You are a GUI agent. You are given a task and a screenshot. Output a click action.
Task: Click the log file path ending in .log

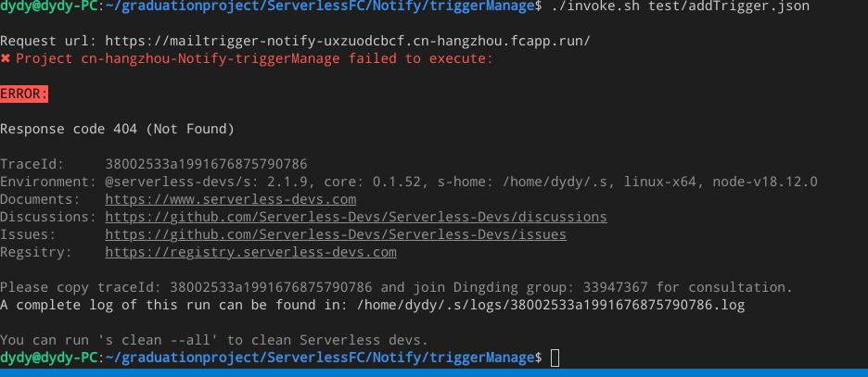coord(552,305)
